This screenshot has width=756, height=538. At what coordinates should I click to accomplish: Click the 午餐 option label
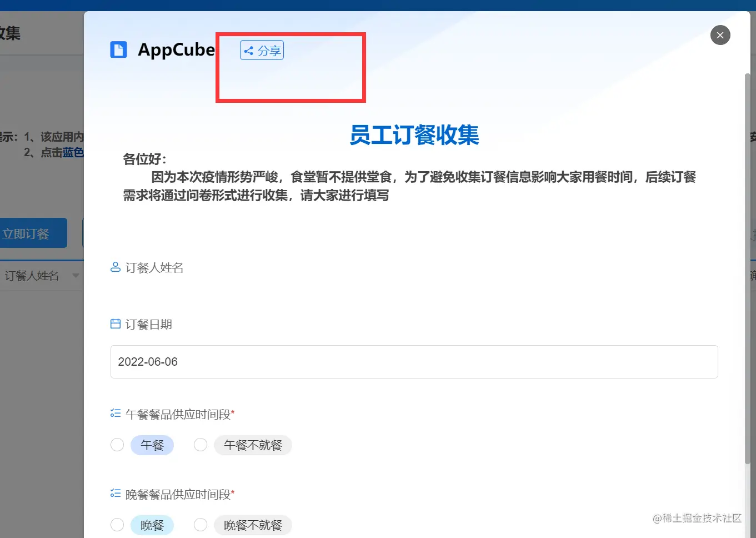click(152, 445)
